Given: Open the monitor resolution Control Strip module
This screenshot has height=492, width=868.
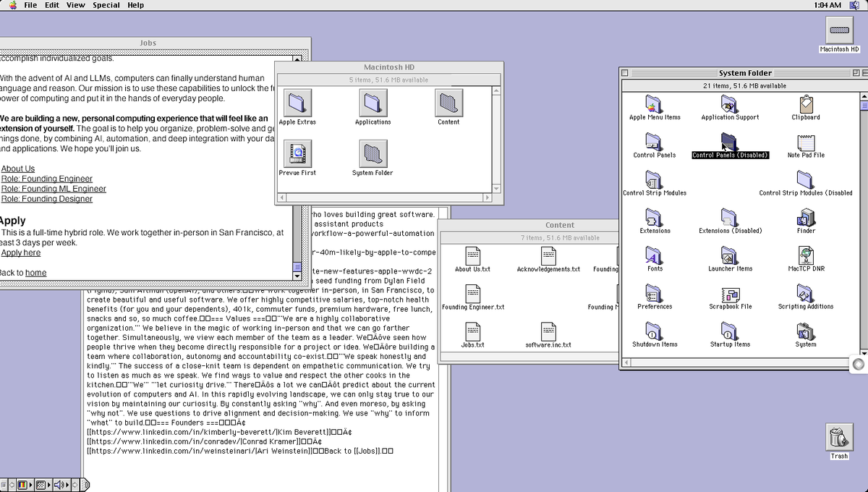Looking at the screenshot, I should coord(42,485).
